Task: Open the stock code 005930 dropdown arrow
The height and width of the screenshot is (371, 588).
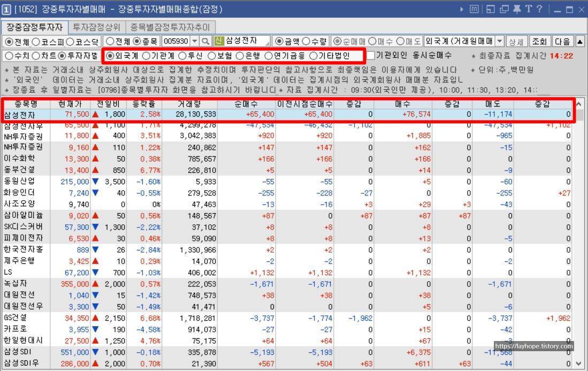Action: [x=195, y=41]
